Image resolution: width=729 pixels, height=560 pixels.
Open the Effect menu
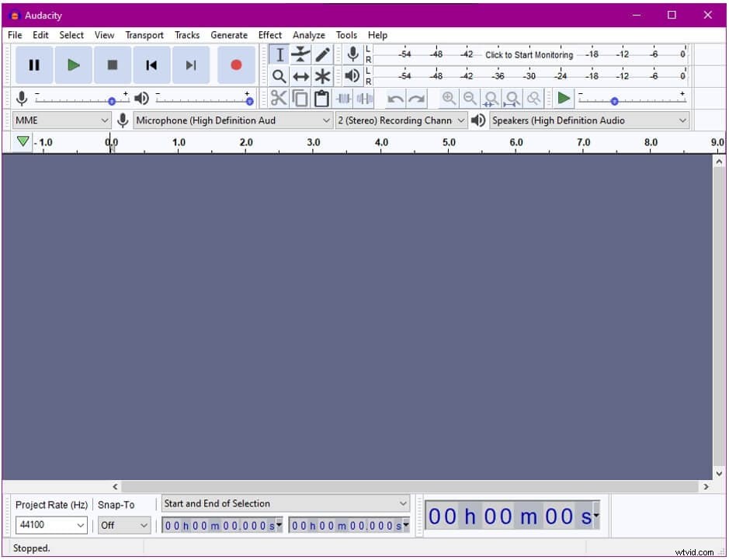(269, 35)
